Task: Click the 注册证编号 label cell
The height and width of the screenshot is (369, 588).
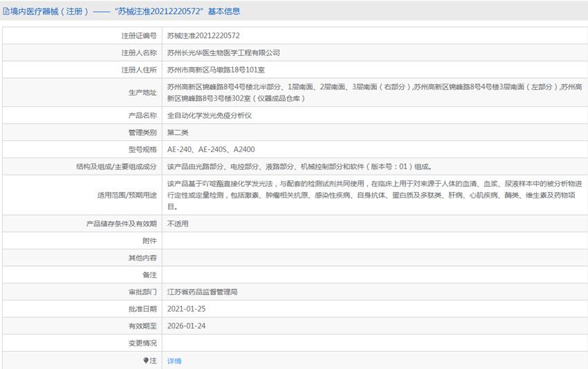Action: 139,36
